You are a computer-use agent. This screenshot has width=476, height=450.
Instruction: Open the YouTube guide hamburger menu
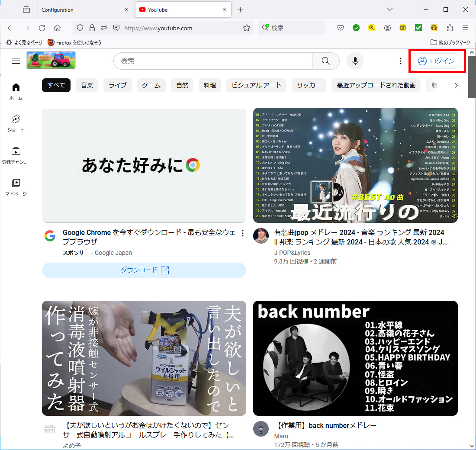(x=16, y=61)
